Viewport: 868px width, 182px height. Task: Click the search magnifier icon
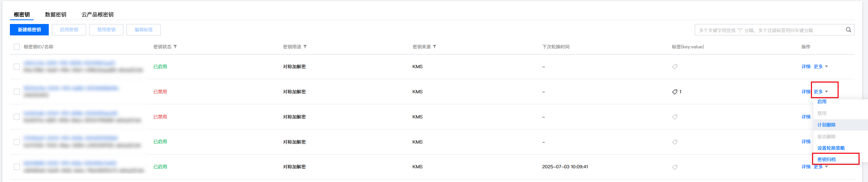coord(848,30)
